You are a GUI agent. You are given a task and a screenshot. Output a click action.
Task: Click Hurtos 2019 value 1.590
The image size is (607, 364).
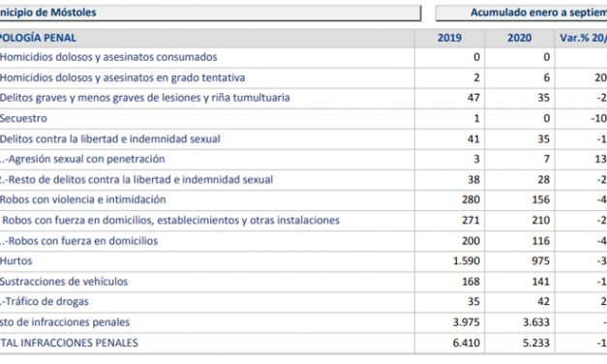467,261
